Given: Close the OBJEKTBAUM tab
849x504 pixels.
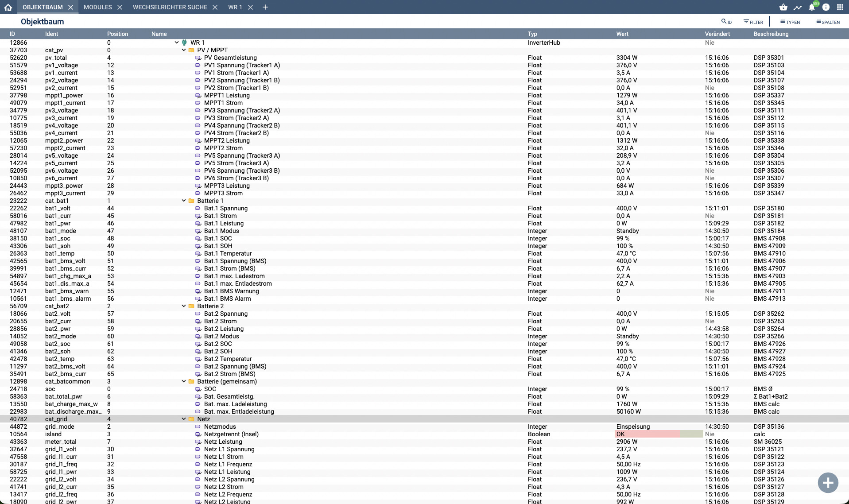Looking at the screenshot, I should [71, 8].
